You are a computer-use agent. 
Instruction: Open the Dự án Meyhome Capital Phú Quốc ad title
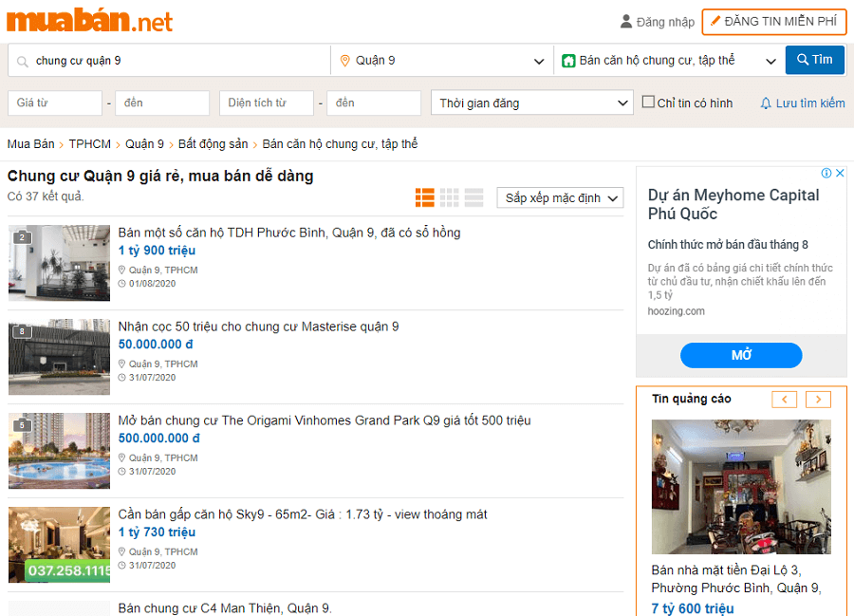pos(733,204)
